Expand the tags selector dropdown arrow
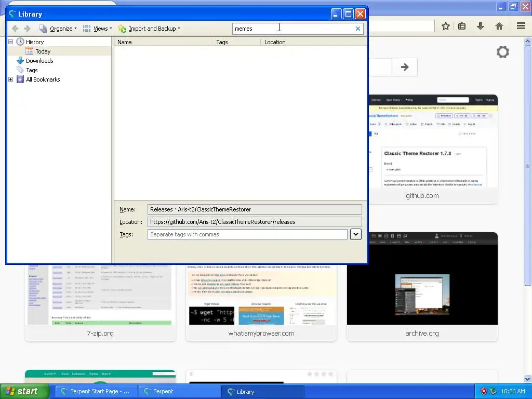 (355, 234)
